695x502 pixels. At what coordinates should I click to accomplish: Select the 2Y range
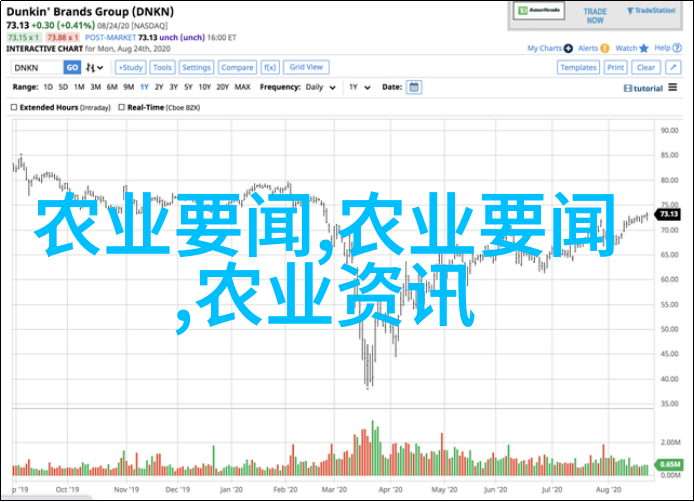pyautogui.click(x=159, y=87)
